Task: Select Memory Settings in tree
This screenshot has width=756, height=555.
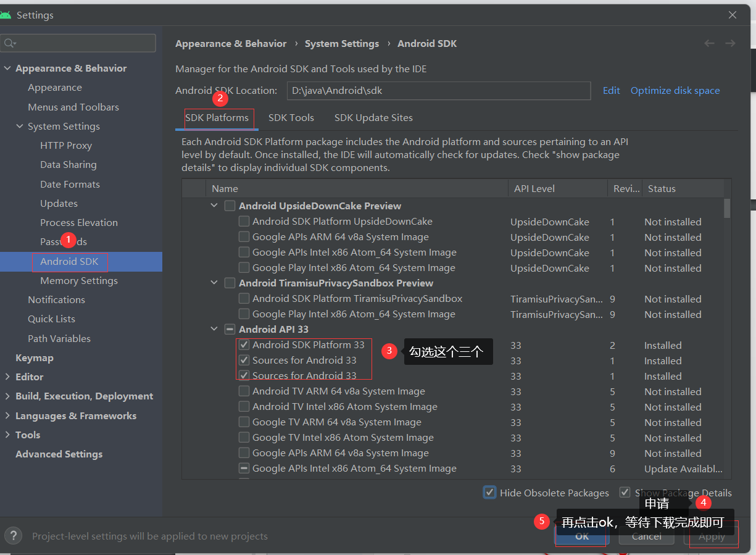Action: click(x=79, y=280)
